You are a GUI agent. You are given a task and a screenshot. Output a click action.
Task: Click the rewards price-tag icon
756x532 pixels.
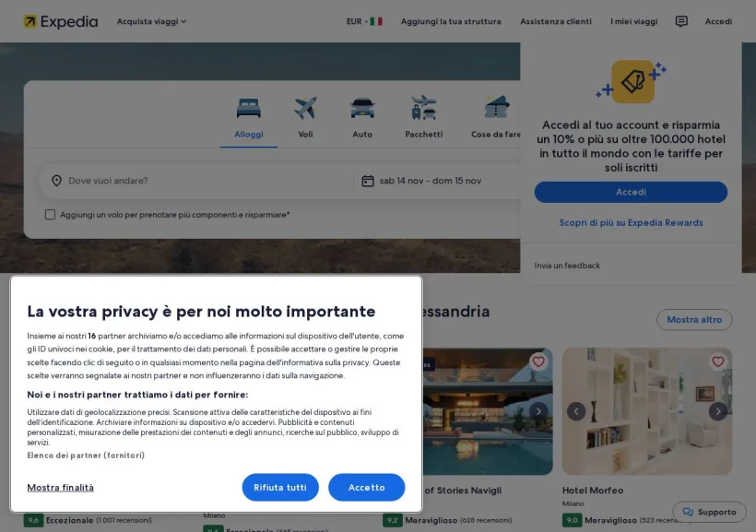point(632,81)
